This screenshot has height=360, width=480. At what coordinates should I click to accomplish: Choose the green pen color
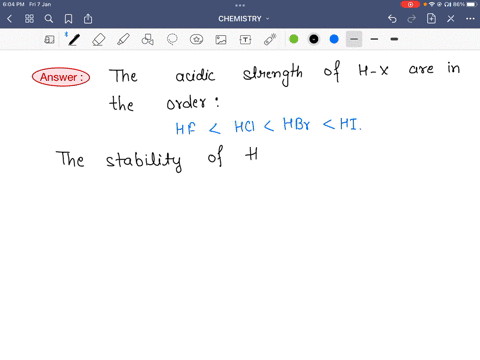click(294, 39)
